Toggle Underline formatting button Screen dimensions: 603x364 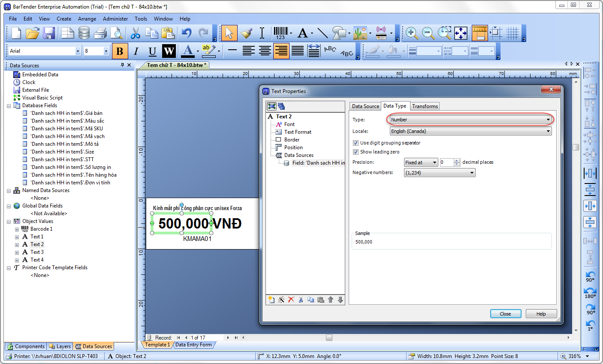pos(152,51)
